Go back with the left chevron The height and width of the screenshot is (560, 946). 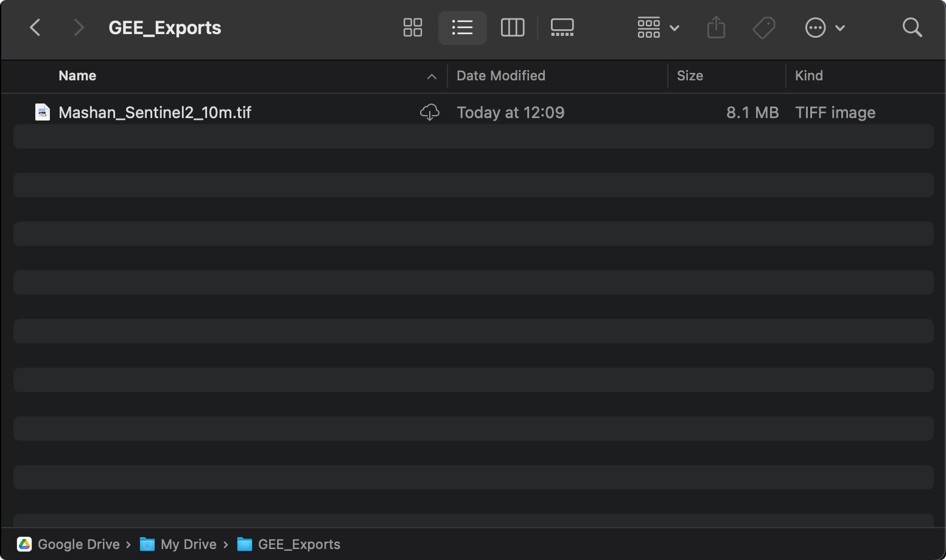click(35, 27)
